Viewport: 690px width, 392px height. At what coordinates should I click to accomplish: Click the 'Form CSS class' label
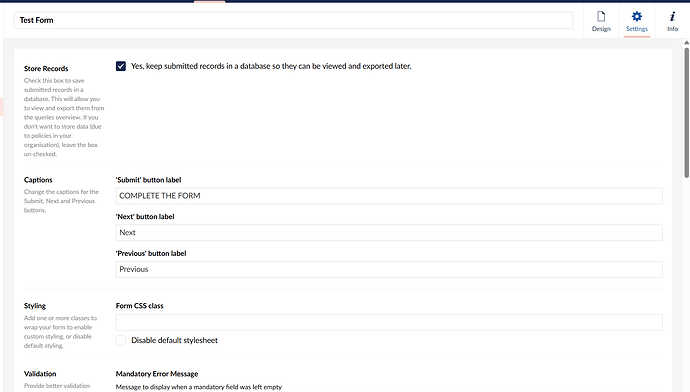[139, 306]
